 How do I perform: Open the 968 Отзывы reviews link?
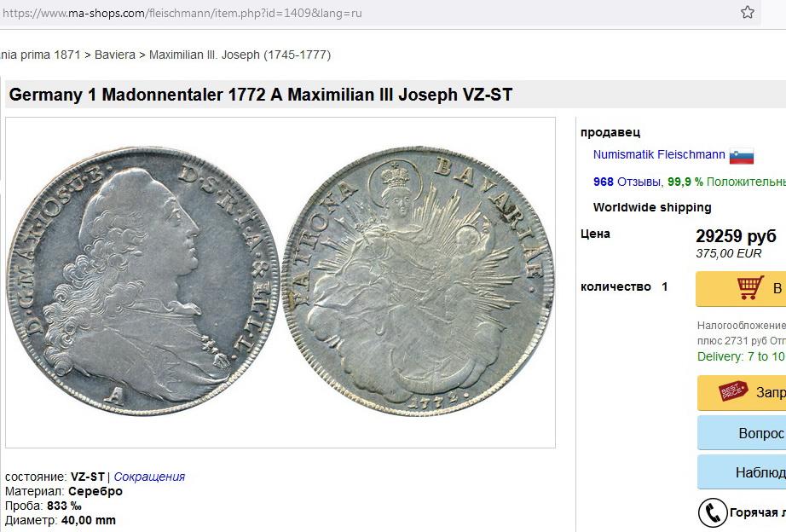[627, 182]
